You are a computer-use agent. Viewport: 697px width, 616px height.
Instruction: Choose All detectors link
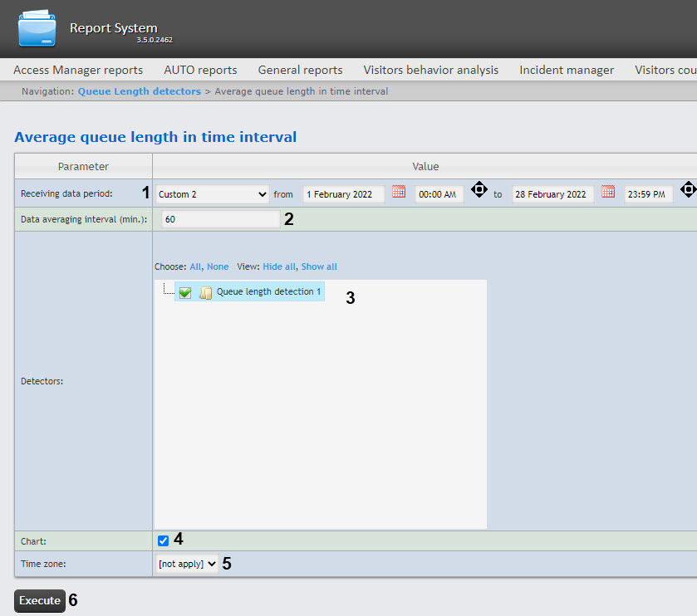tap(195, 266)
